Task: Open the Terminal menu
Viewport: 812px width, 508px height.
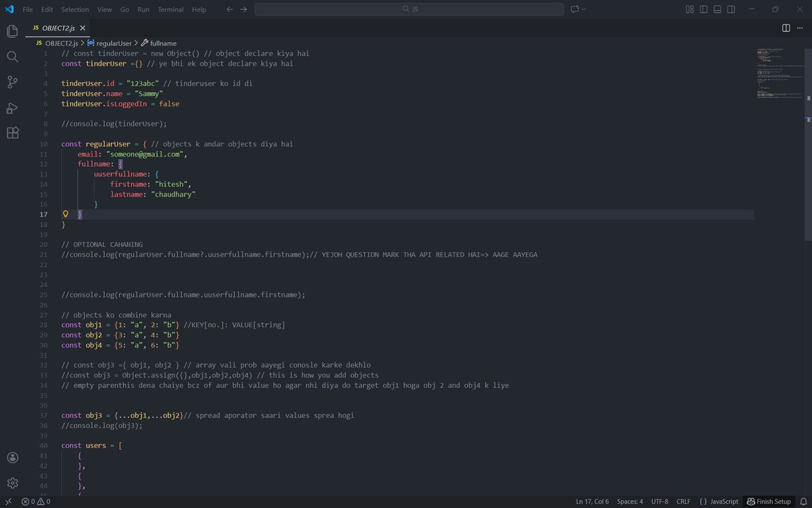Action: [171, 9]
